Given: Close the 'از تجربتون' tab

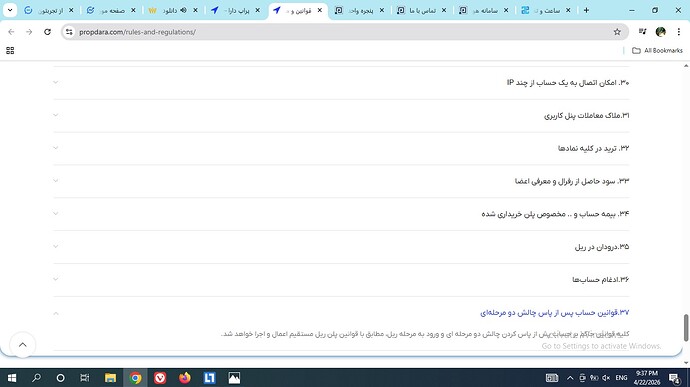Looking at the screenshot, I should [x=71, y=10].
